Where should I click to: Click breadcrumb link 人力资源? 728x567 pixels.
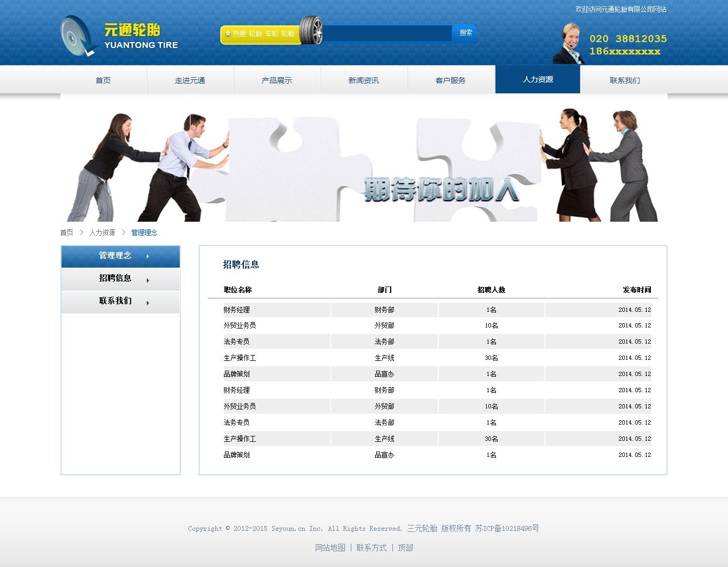(x=102, y=233)
